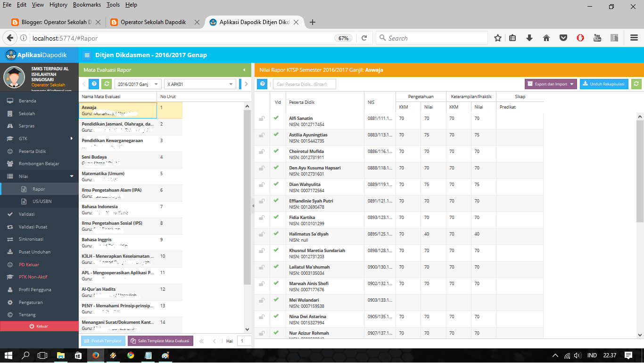Expand the GTK sidebar submenu
Viewport: 644px width, 363px height.
[x=72, y=138]
